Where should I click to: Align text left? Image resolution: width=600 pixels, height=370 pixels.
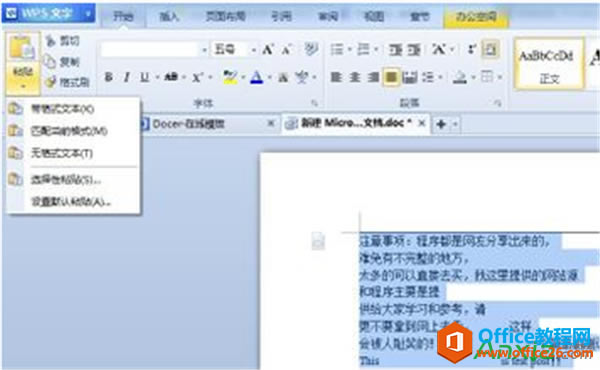pyautogui.click(x=336, y=77)
